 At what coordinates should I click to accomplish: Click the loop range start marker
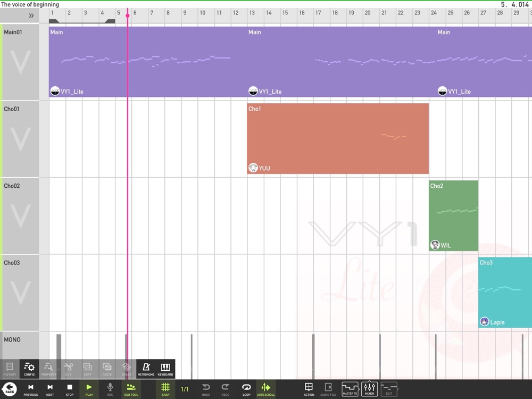tap(54, 21)
